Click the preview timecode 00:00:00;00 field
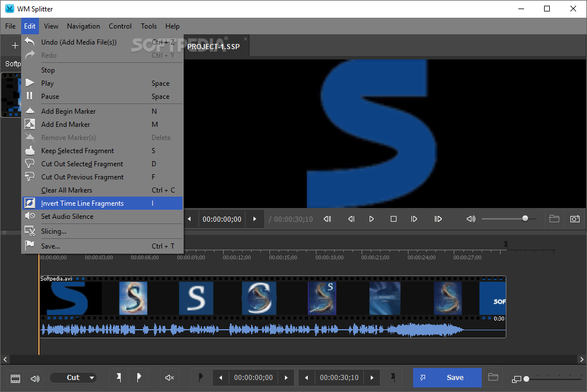This screenshot has height=392, width=587. pos(222,219)
